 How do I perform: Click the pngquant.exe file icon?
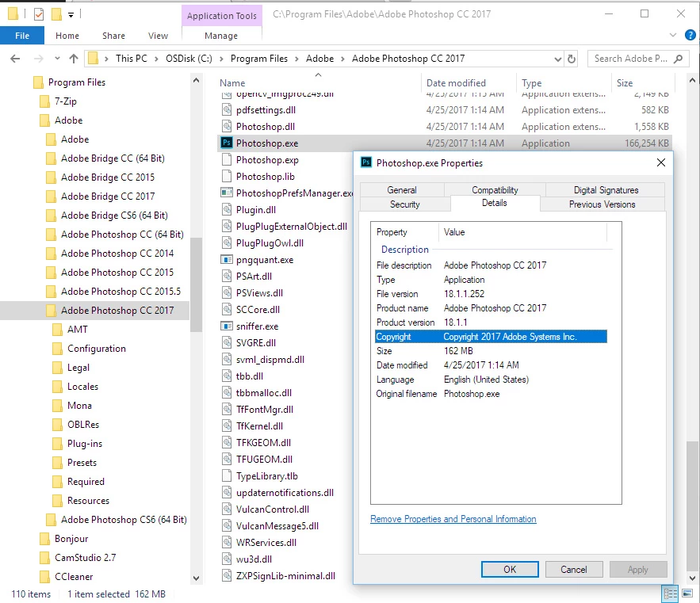click(227, 259)
